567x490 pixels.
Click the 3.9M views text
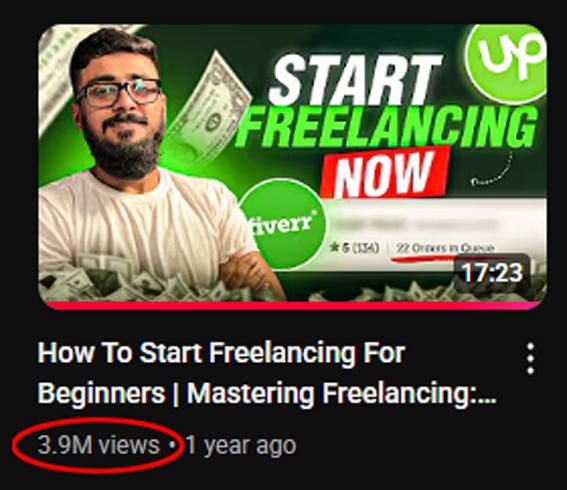[x=99, y=445]
